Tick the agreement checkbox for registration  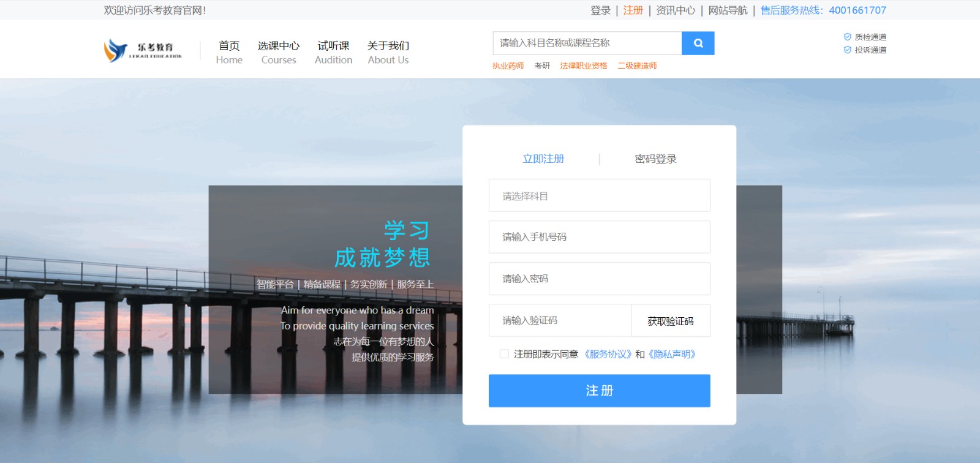[504, 354]
